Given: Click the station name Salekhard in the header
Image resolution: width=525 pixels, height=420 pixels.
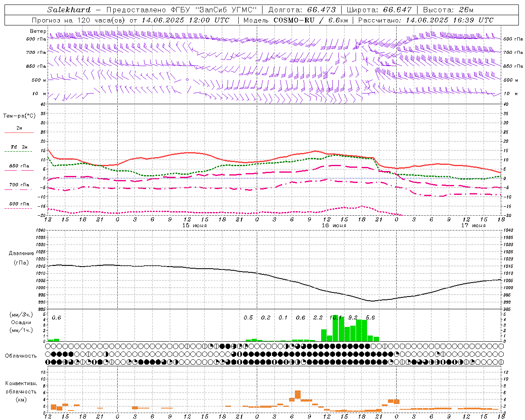Looking at the screenshot, I should coord(68,10).
